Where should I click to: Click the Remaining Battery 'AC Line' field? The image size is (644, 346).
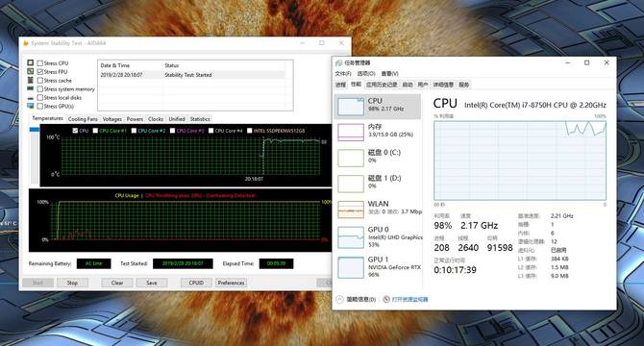93,263
